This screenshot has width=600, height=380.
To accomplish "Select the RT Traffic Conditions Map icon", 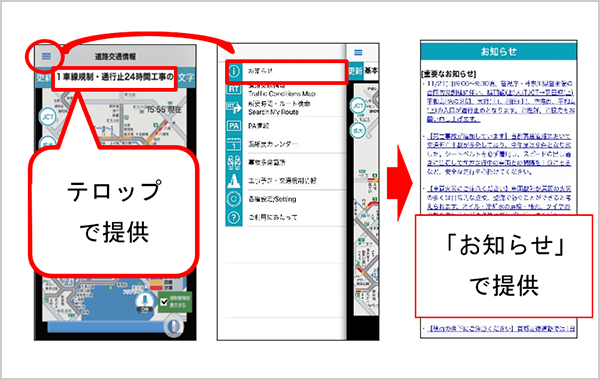I will point(234,89).
